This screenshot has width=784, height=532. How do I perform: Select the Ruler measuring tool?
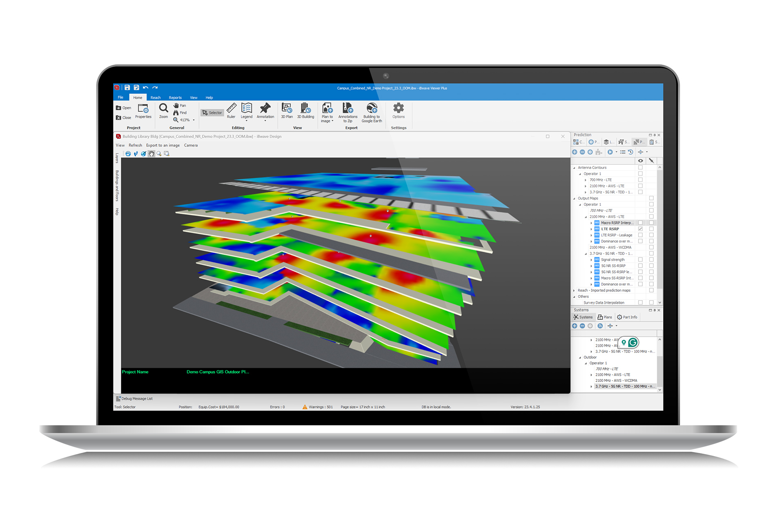231,111
